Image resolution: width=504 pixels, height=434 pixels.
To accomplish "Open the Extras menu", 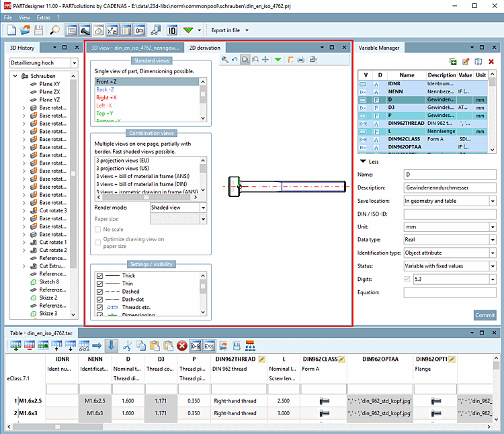I will click(x=44, y=16).
